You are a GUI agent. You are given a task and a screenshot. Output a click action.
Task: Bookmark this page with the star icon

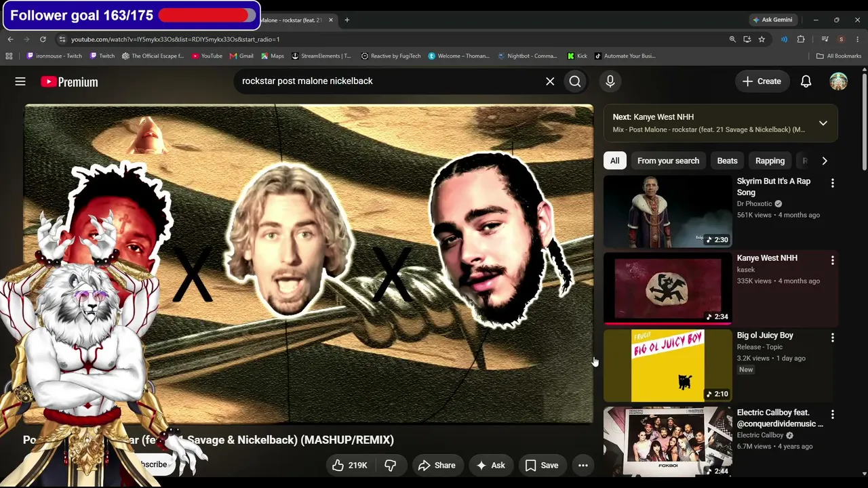[x=762, y=39]
